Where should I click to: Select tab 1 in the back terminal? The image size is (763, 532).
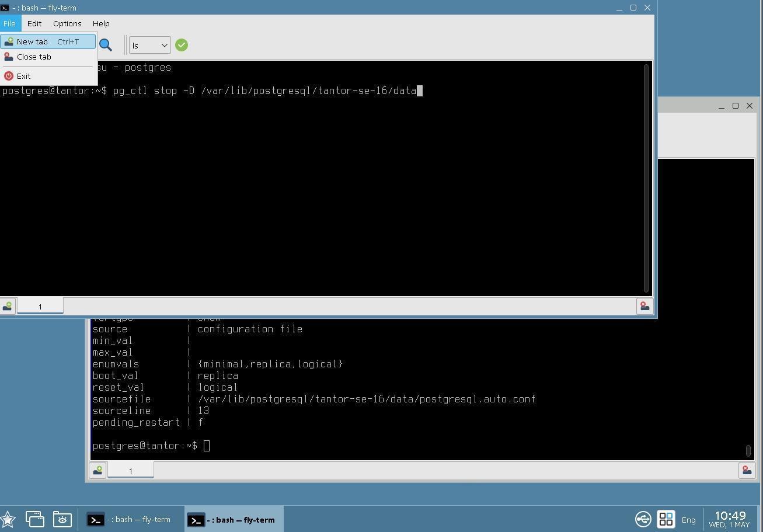click(130, 471)
